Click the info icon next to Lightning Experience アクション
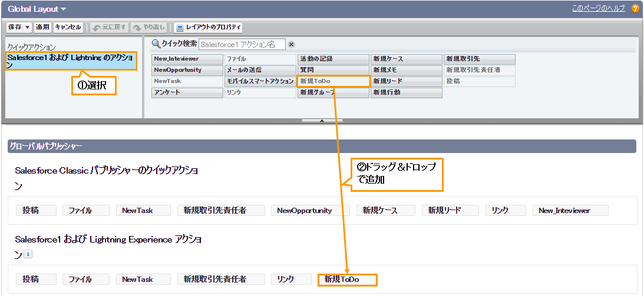The width and height of the screenshot is (644, 296). pos(28,254)
